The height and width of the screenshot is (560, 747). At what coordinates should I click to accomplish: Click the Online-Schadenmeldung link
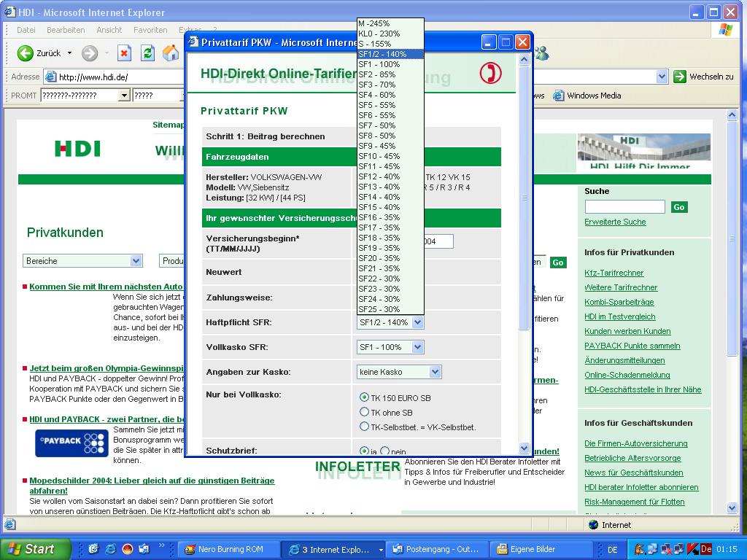point(627,375)
